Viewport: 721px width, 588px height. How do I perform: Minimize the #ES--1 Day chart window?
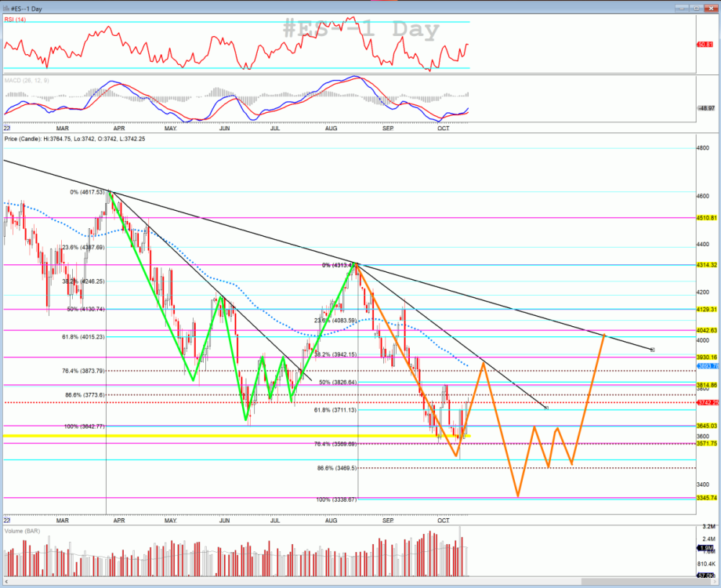(x=682, y=7)
